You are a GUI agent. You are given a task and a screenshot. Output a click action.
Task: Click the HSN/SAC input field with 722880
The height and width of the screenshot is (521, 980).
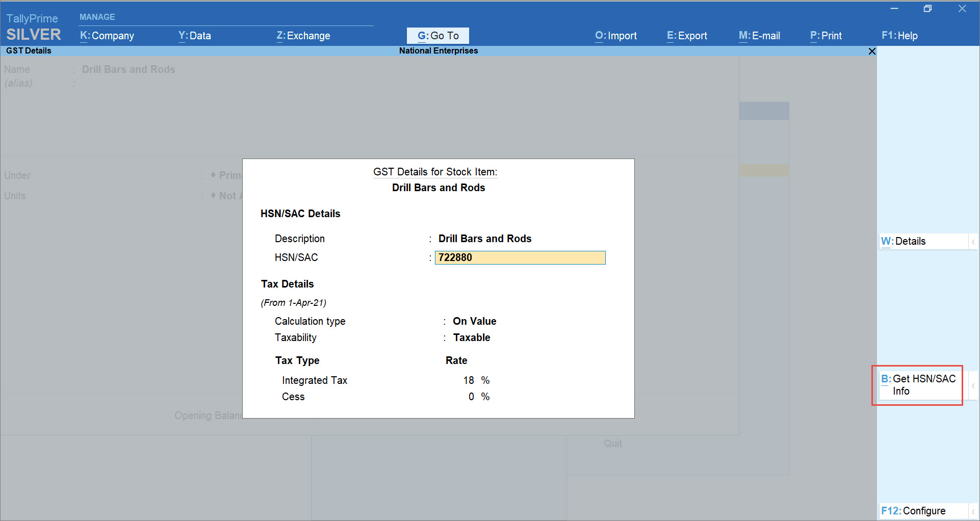click(x=520, y=257)
